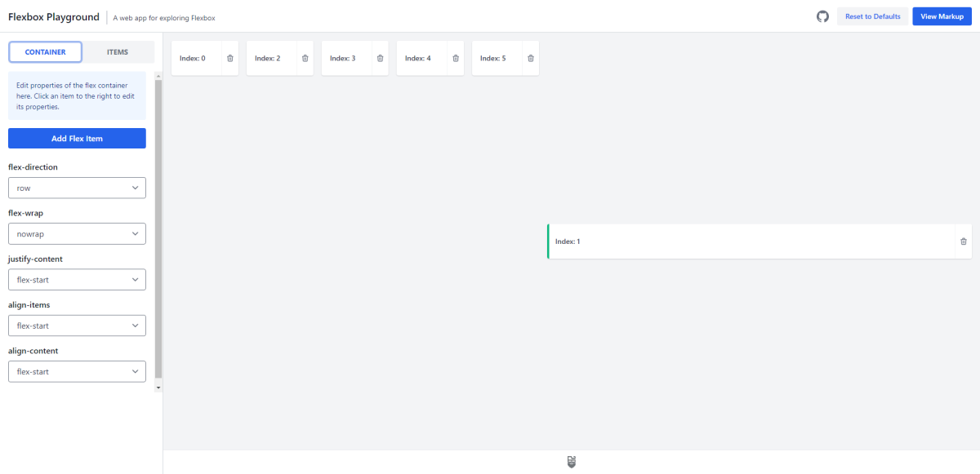Screen dimensions: 980x474
Task: Click the trash icon beside Index: 5
Action: click(529, 58)
